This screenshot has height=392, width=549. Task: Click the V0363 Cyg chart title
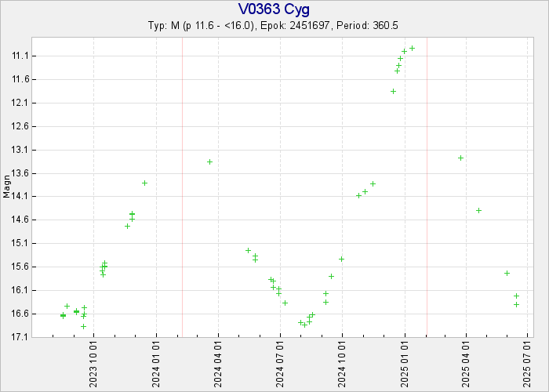(x=274, y=9)
